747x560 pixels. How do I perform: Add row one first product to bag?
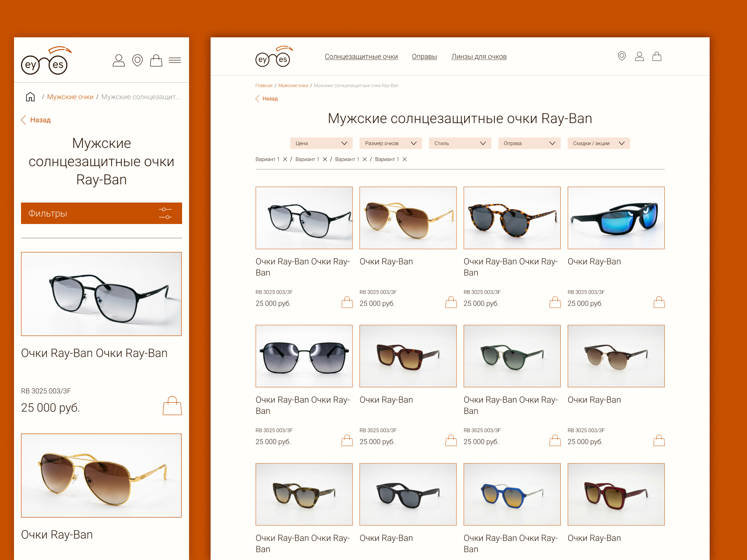[x=347, y=302]
